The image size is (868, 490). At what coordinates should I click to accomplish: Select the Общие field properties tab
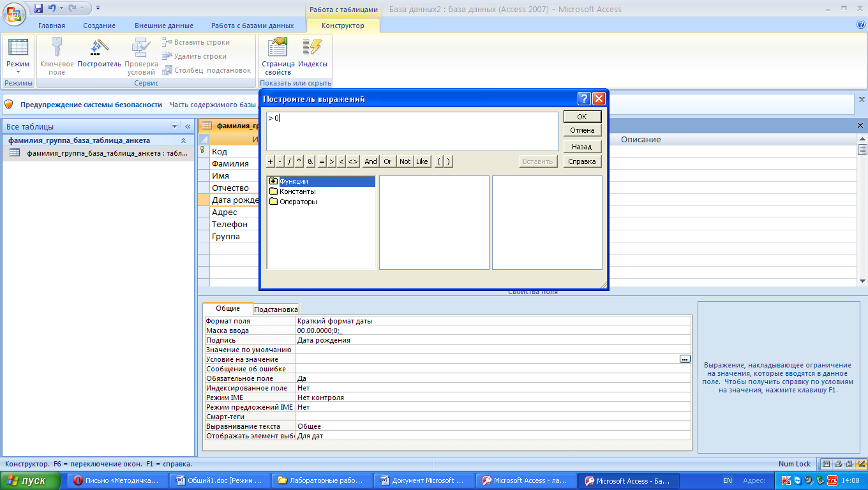coord(228,308)
